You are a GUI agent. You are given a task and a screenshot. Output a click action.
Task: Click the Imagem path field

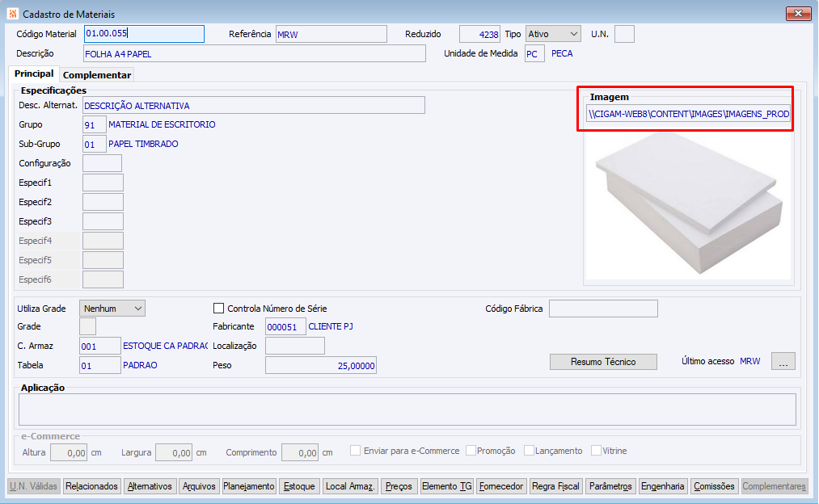688,114
